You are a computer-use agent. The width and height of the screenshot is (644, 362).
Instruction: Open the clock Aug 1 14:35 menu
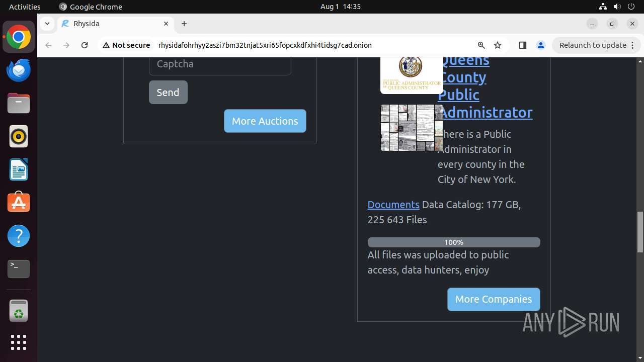341,7
